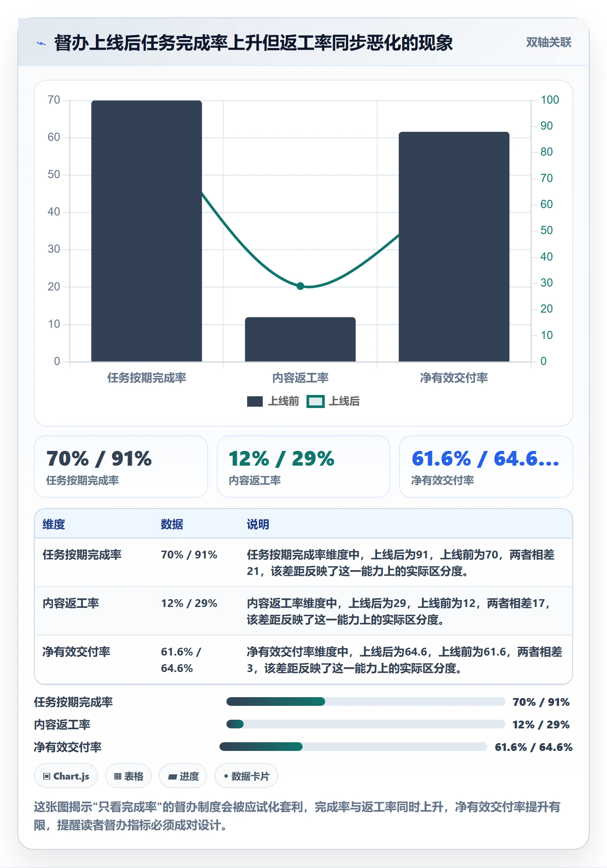607x868 pixels.
Task: Select the 任务按期完成率 table row label
Action: (82, 555)
